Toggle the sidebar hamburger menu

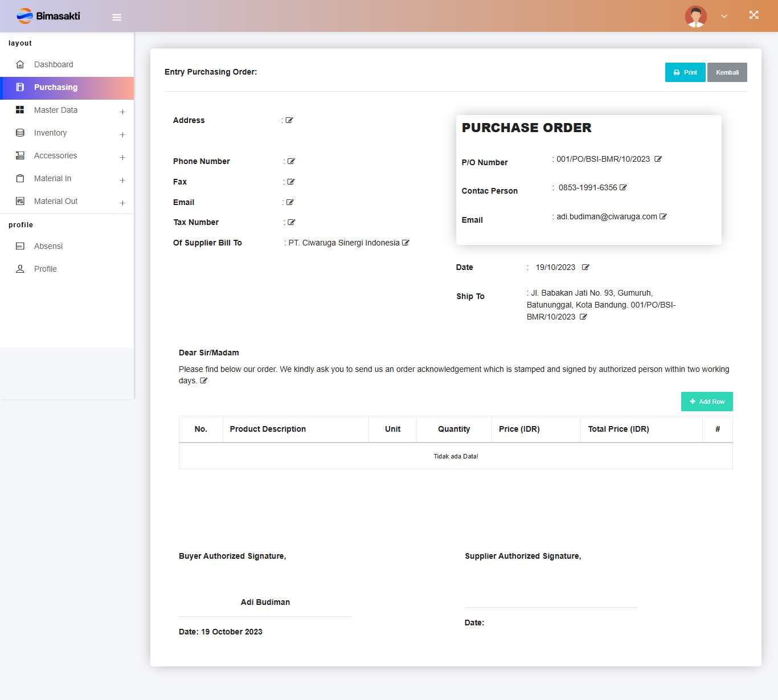117,17
